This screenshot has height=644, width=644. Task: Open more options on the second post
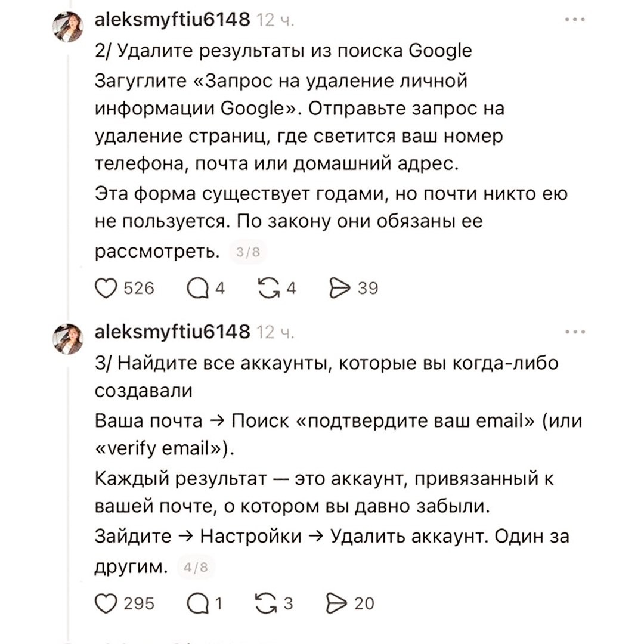pos(575,332)
